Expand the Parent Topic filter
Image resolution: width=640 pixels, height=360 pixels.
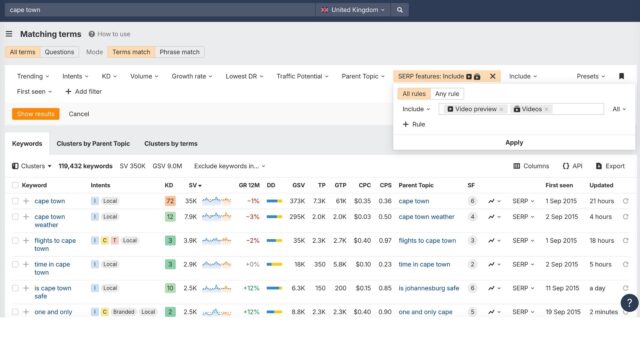363,76
